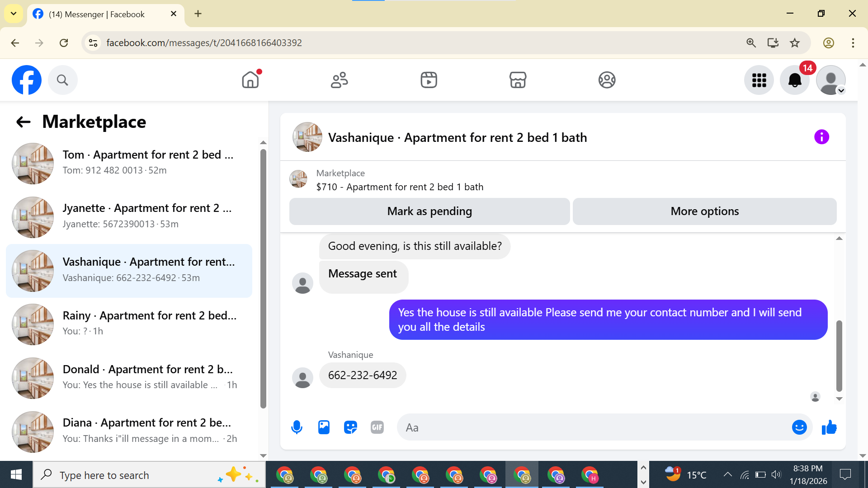Open Facebook notifications bell
Image resolution: width=868 pixels, height=488 pixels.
794,80
